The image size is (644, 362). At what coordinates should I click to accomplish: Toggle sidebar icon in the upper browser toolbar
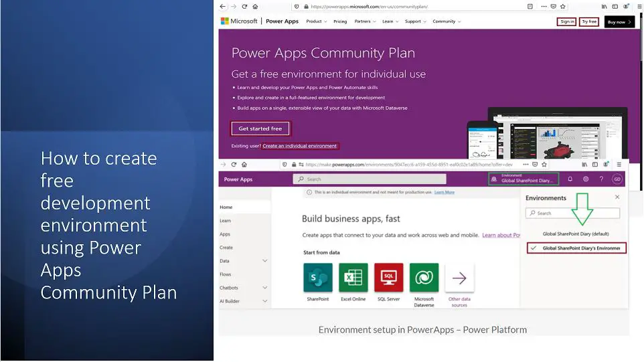tap(615, 7)
